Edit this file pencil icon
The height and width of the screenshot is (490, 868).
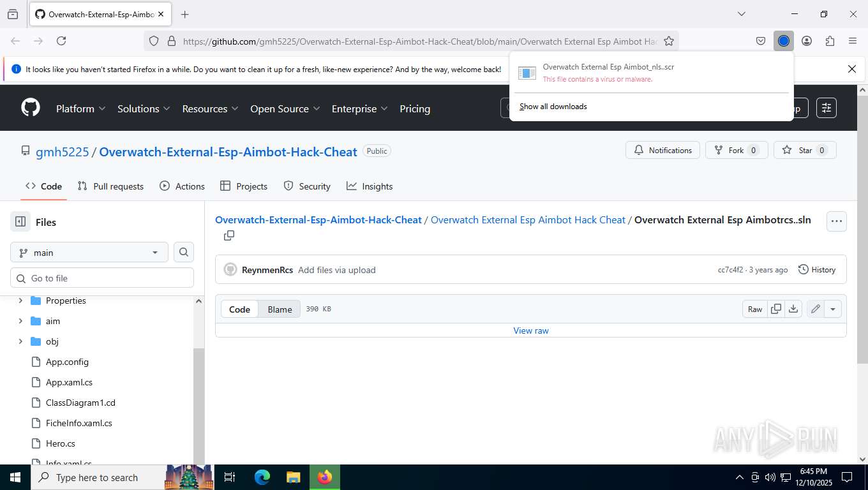tap(816, 309)
